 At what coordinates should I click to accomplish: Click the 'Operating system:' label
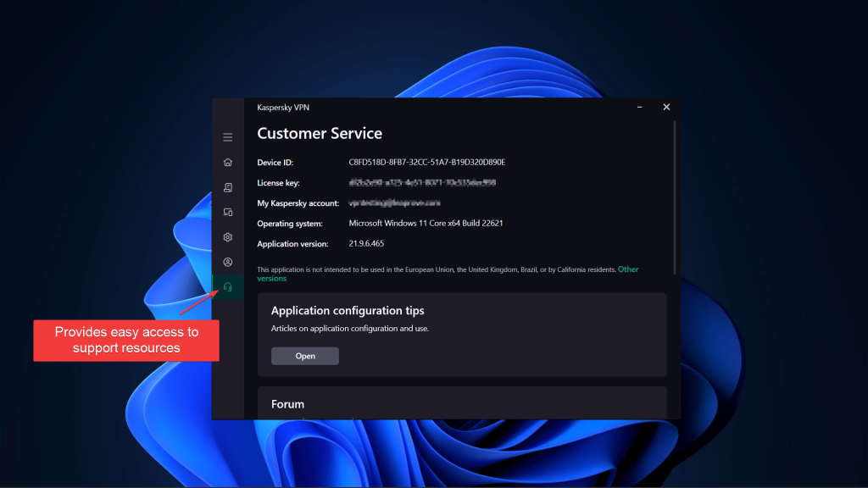click(290, 224)
